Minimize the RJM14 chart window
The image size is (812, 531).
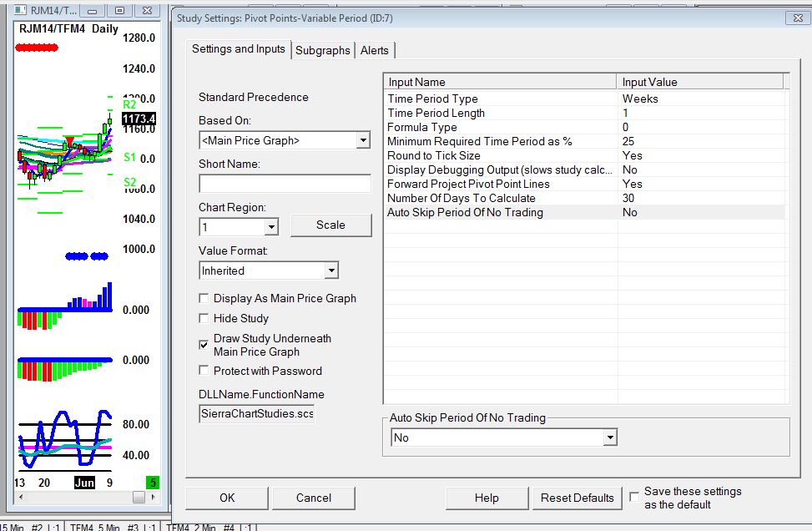coord(92,10)
